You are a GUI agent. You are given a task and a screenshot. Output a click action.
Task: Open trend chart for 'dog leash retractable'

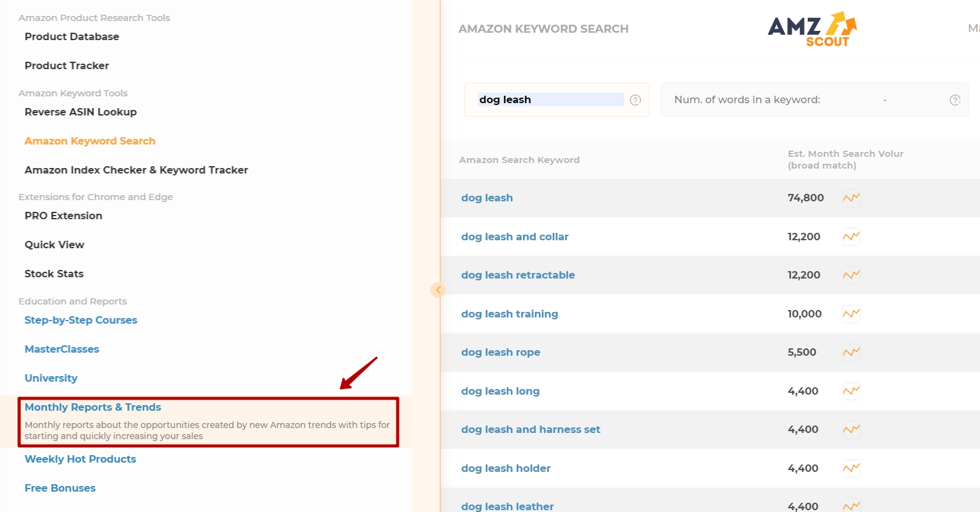pos(852,275)
